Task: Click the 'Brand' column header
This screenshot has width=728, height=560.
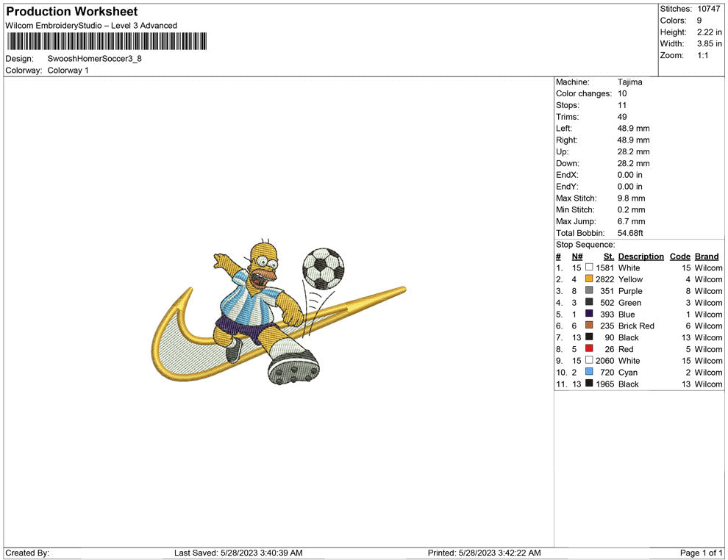Action: [x=707, y=256]
